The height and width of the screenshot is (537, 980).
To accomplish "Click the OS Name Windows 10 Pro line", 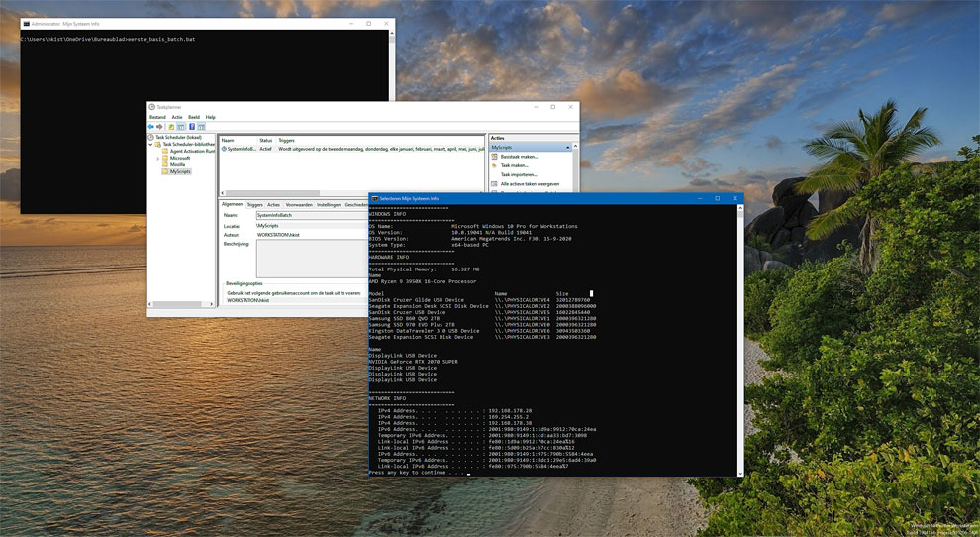I will 473,227.
